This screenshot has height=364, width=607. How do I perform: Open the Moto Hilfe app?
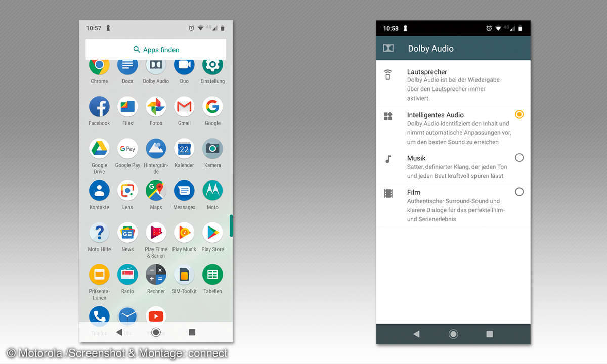click(x=99, y=233)
